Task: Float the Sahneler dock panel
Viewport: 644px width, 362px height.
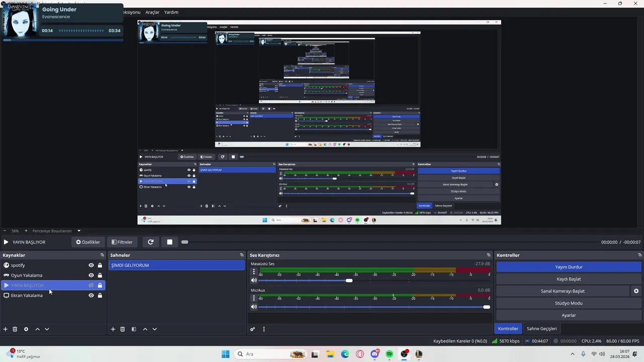Action: 242,255
